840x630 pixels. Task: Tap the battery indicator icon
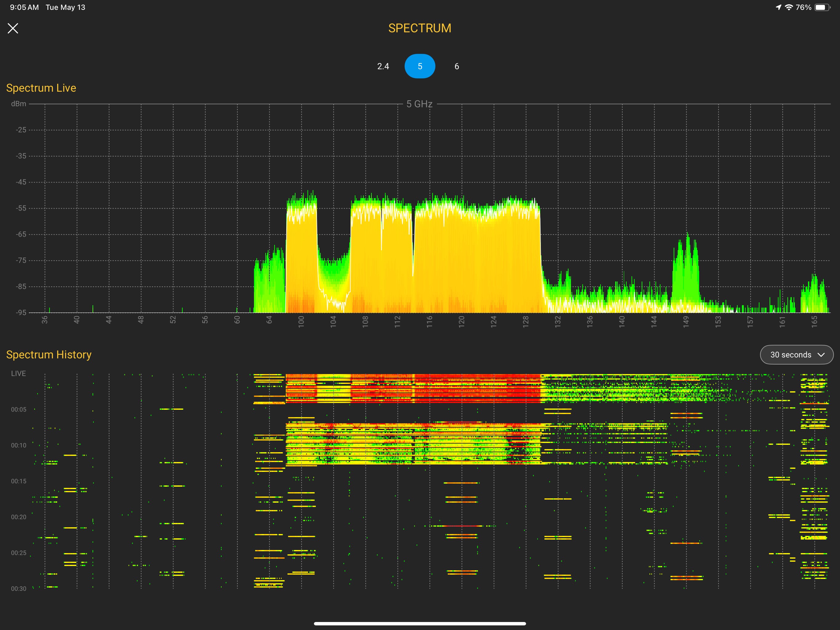822,7
